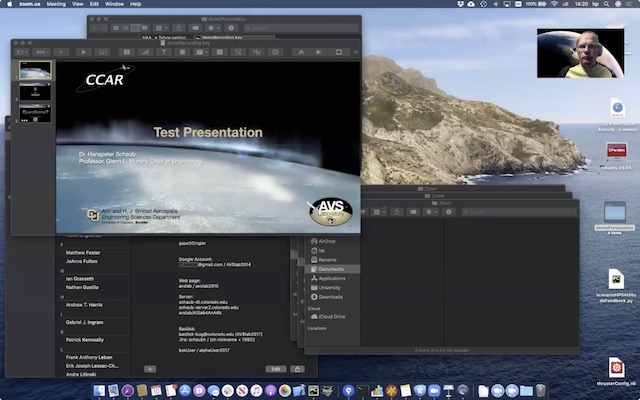Image resolution: width=640 pixels, height=400 pixels.
Task: Open the Window menu in menu bar
Action: pos(115,4)
